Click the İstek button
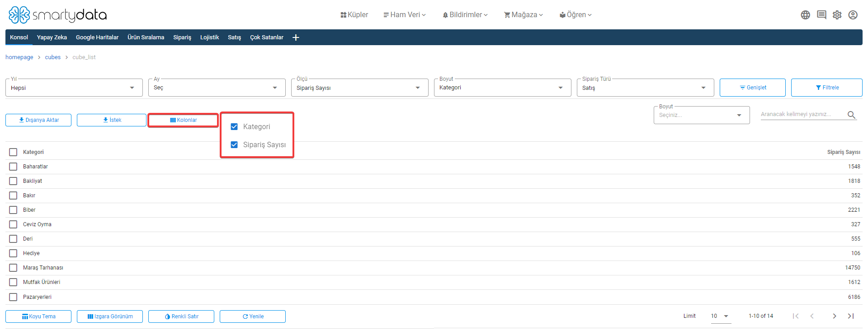The height and width of the screenshot is (335, 868). [112, 120]
